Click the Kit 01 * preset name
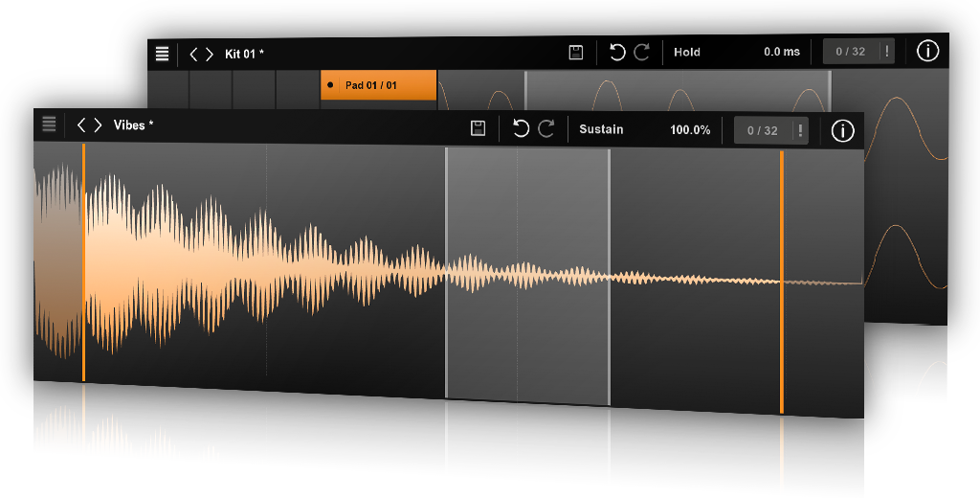 click(244, 55)
